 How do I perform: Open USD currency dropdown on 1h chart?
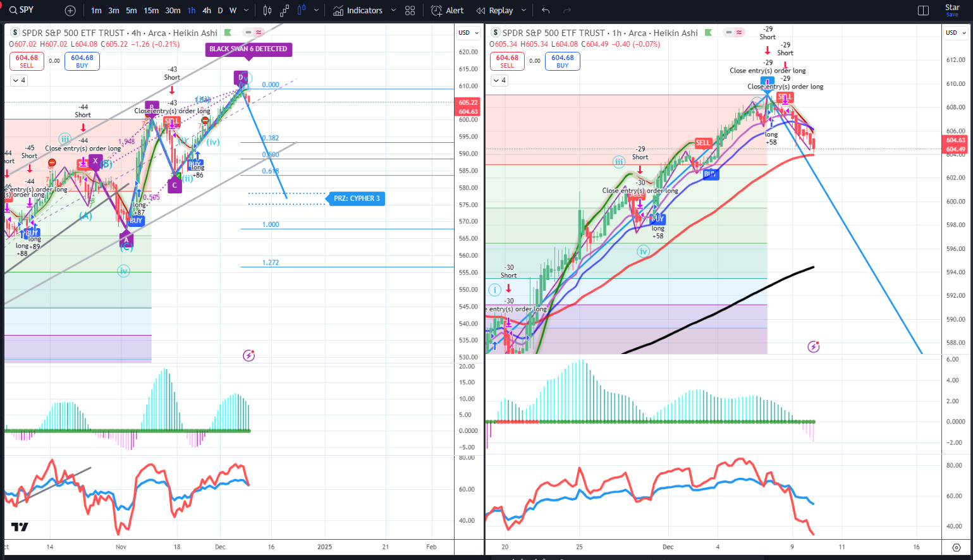(956, 33)
